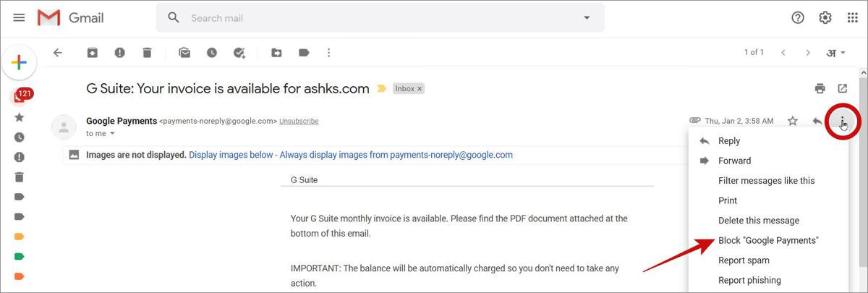Image resolution: width=868 pixels, height=293 pixels.
Task: Star the Google Payments message
Action: click(793, 121)
